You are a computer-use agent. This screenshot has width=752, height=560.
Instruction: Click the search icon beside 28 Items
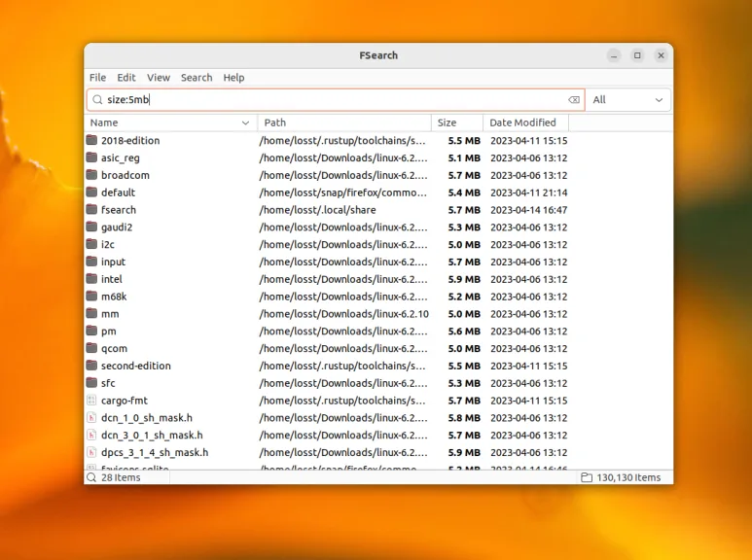(91, 477)
